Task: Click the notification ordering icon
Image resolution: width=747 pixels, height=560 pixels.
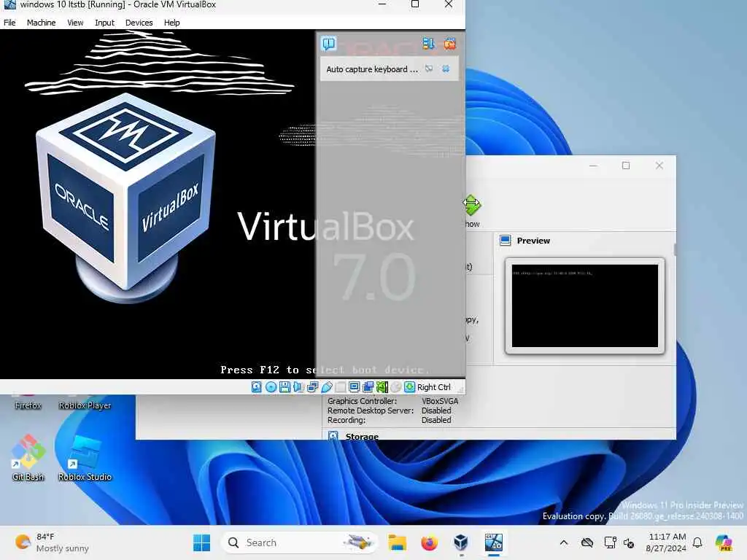Action: [428, 44]
